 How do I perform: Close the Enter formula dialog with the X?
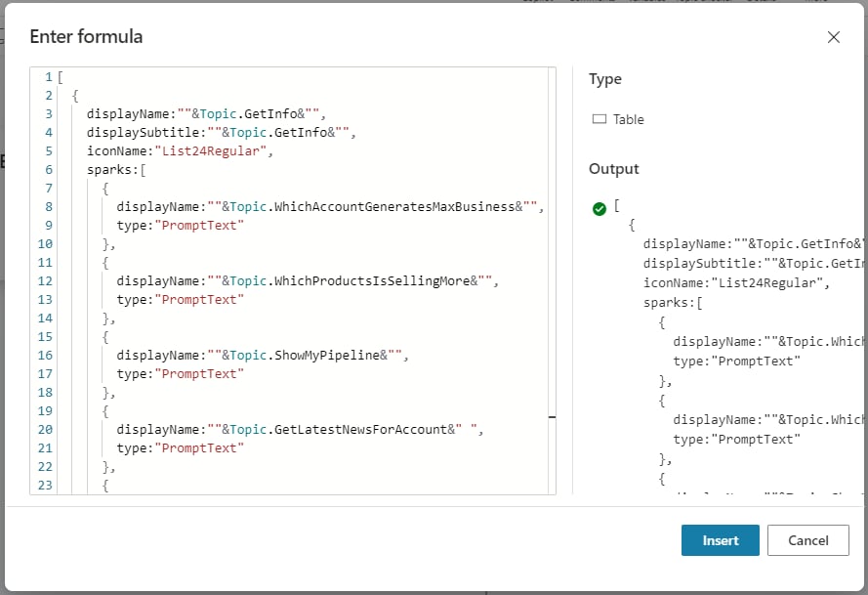(833, 37)
